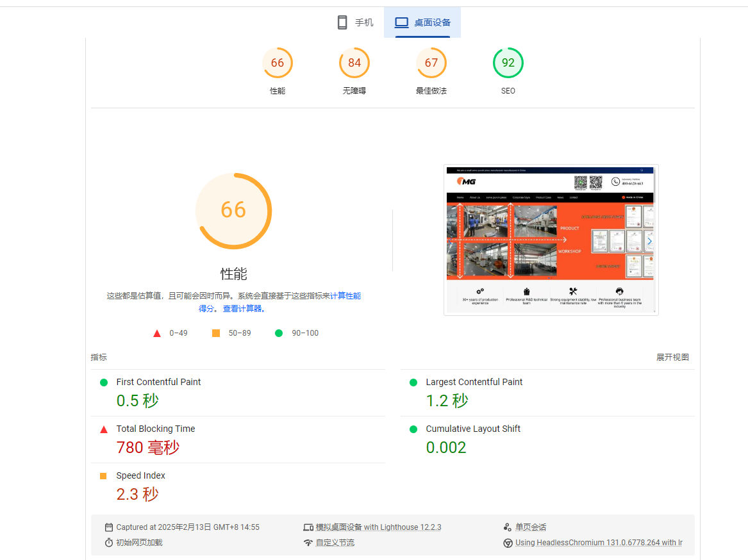The height and width of the screenshot is (560, 748).
Task: Jump to 最佳做法 score gauge 67
Action: tap(431, 63)
